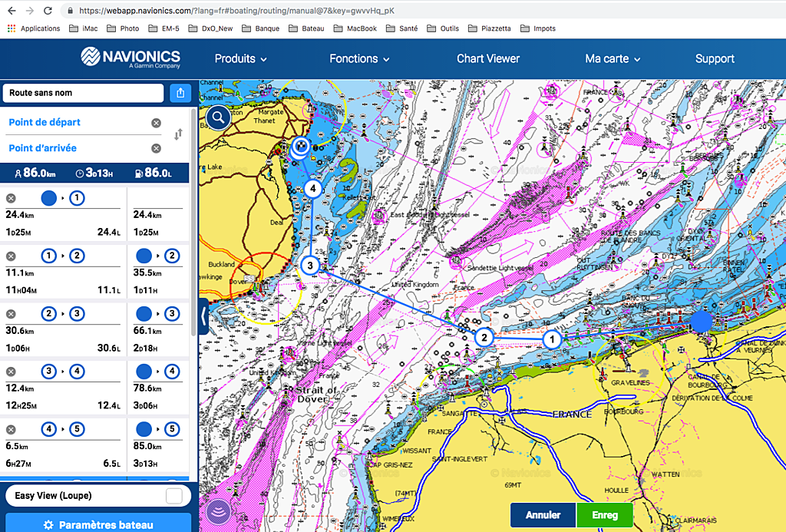Select waypoint 1 marker on the map

tap(552, 339)
